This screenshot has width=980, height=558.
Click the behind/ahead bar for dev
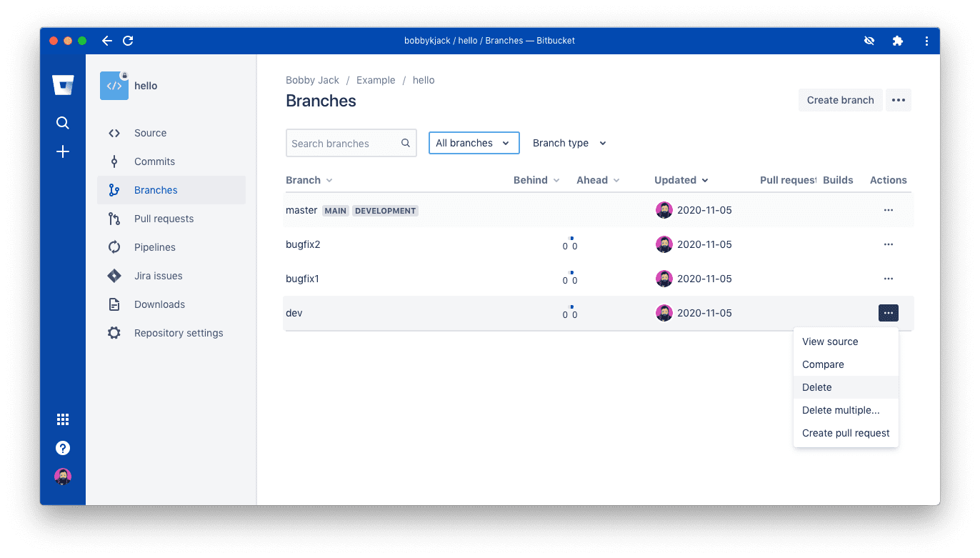(570, 313)
